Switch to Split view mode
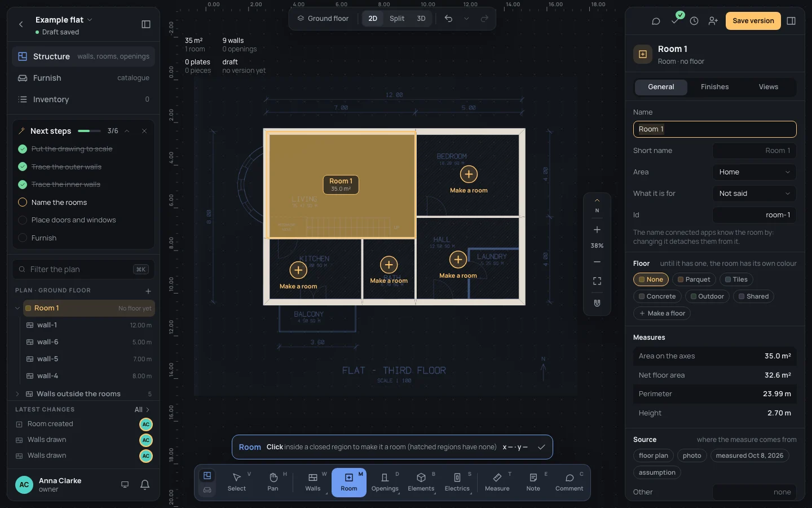Viewport: 812px width, 508px height. tap(397, 19)
